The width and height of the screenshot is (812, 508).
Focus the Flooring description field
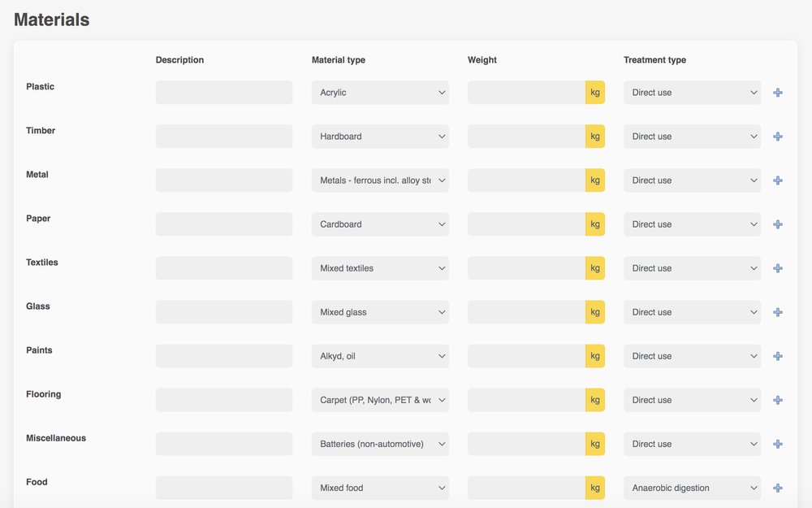224,400
